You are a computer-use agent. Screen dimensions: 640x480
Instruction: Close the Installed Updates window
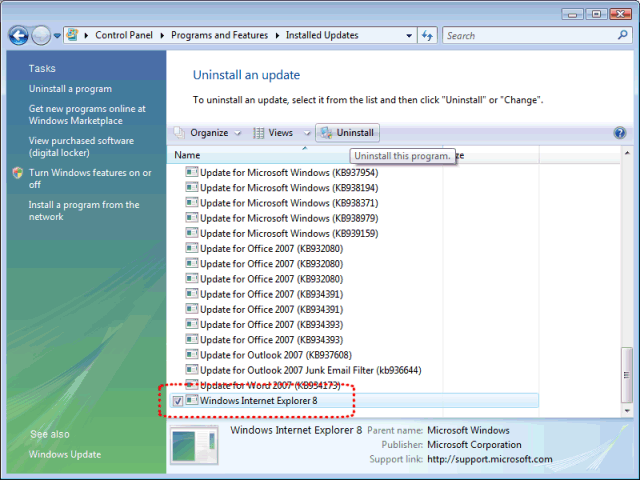coord(620,14)
